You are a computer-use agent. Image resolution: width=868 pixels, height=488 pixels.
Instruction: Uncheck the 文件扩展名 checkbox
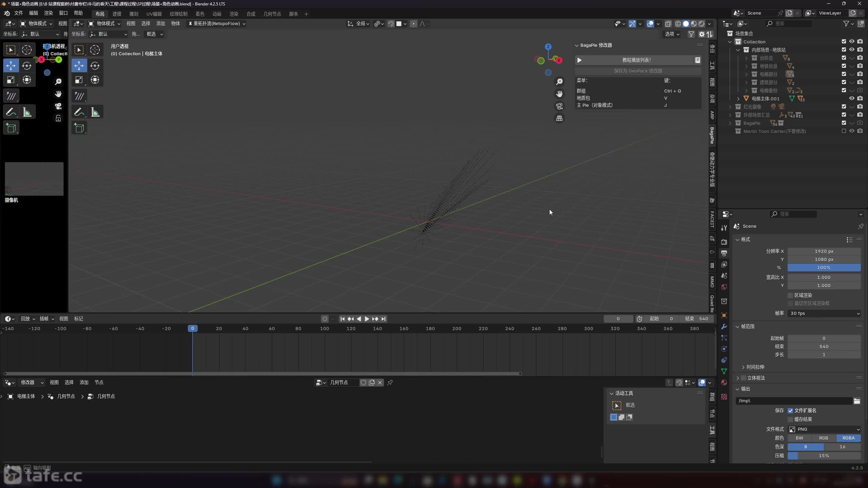point(790,410)
